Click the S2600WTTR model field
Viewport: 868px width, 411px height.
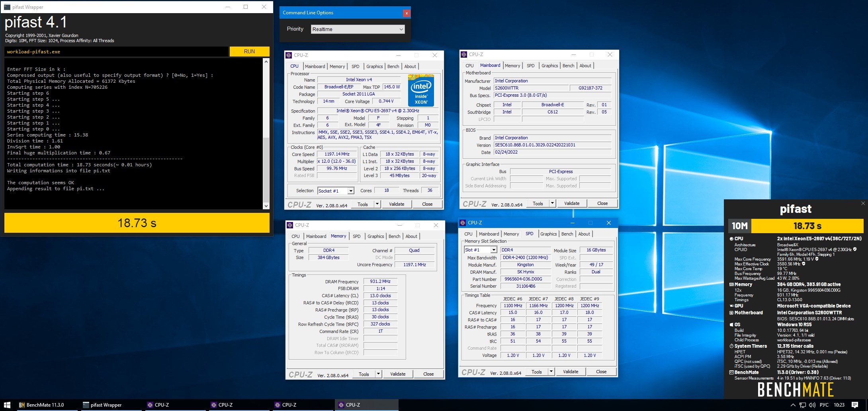click(531, 88)
